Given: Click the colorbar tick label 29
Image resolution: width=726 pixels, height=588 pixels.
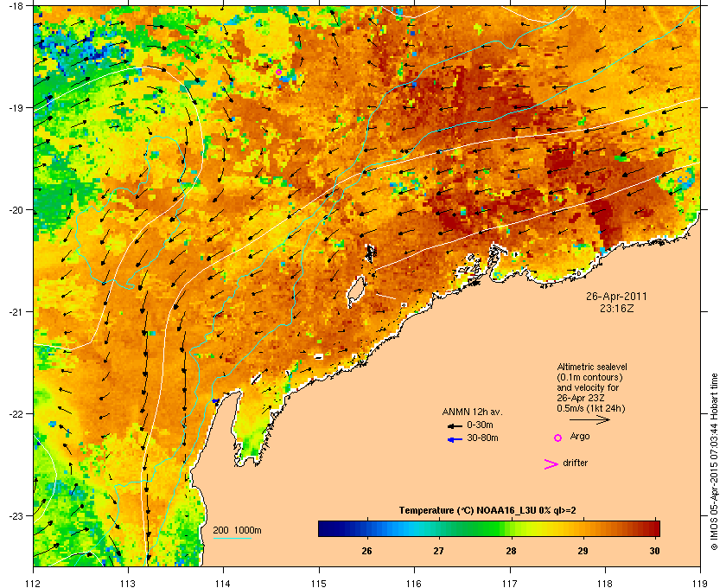Looking at the screenshot, I should [x=583, y=551].
